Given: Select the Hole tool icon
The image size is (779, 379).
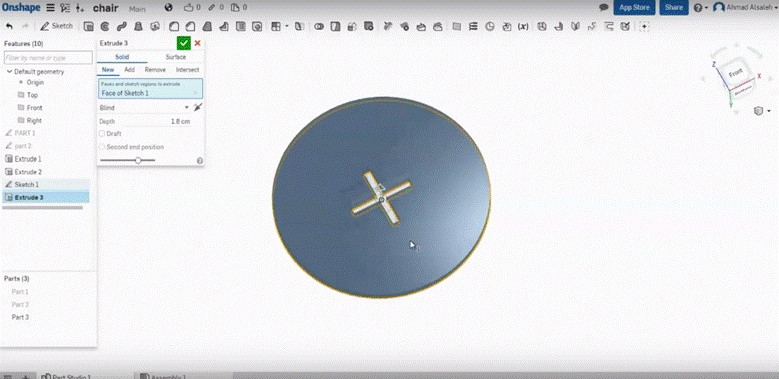Looking at the screenshot, I should click(257, 26).
